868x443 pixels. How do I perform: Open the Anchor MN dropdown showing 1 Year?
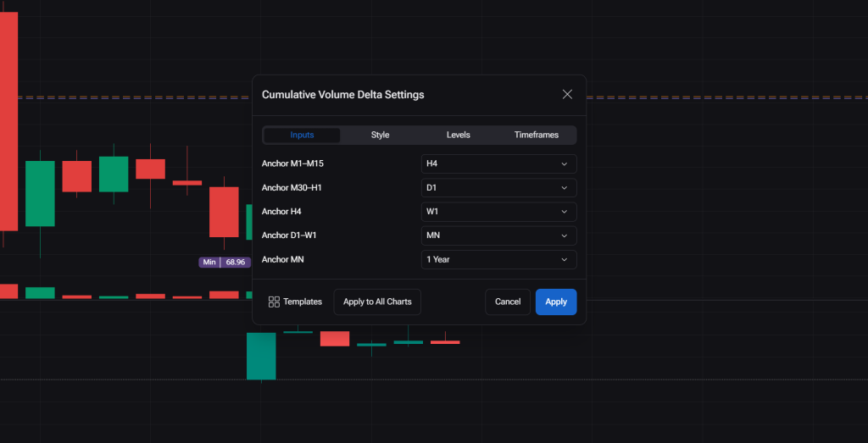pos(498,259)
